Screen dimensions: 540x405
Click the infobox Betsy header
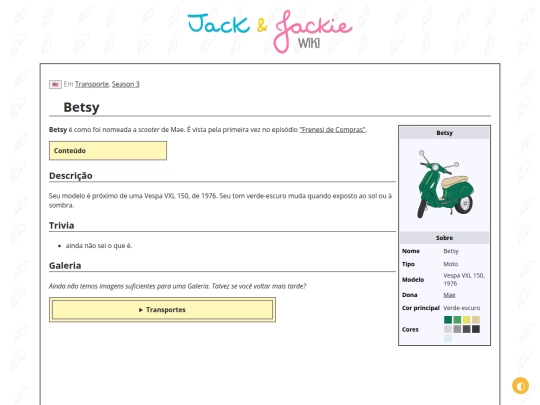point(444,133)
